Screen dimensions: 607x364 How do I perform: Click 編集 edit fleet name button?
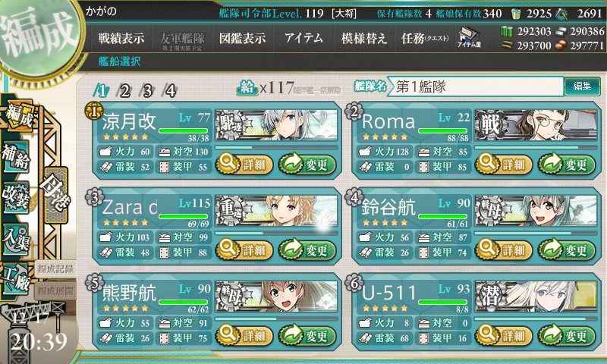pyautogui.click(x=582, y=86)
